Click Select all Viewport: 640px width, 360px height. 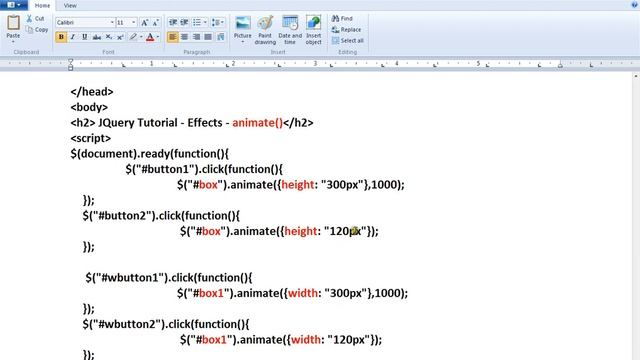tap(348, 40)
